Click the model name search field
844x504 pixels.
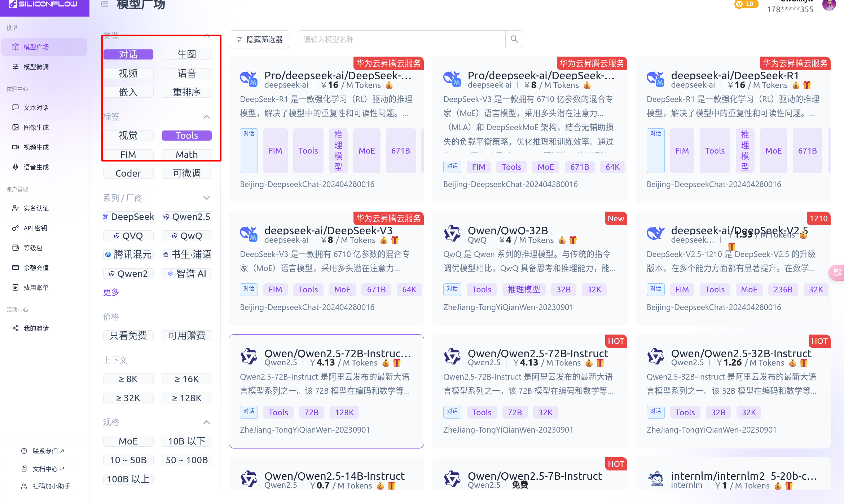[401, 39]
